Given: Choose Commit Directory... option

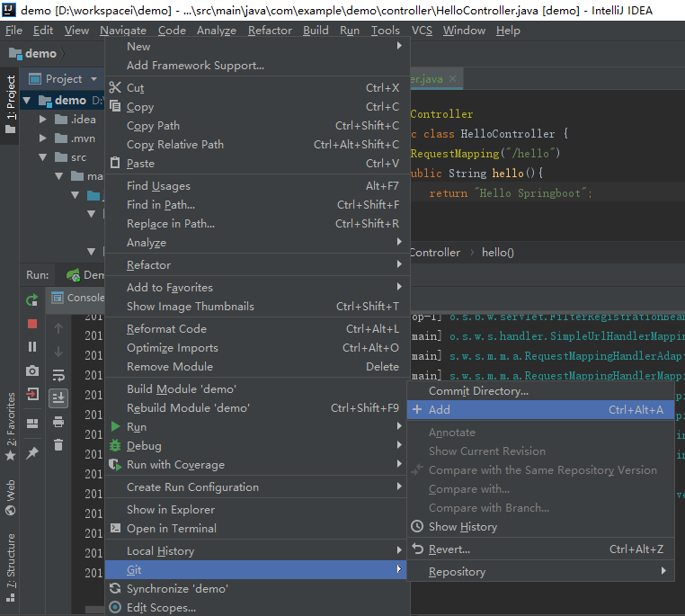Looking at the screenshot, I should pyautogui.click(x=540, y=391).
